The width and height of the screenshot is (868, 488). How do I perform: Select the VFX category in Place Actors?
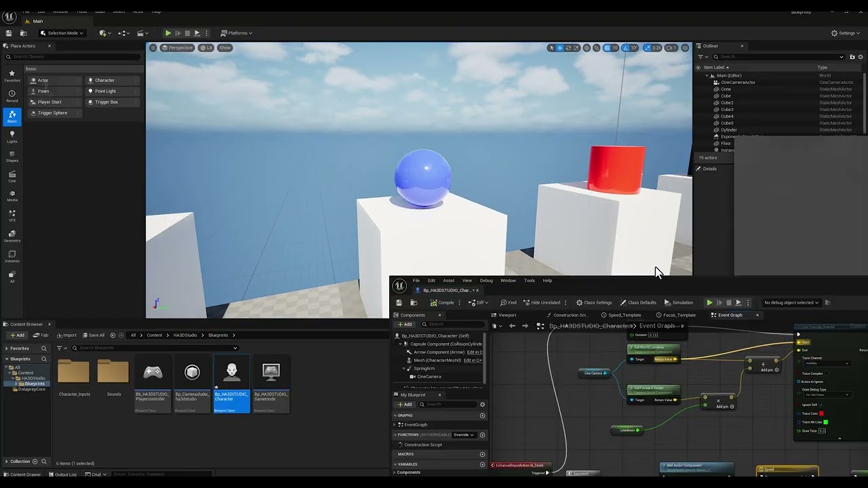click(x=12, y=216)
